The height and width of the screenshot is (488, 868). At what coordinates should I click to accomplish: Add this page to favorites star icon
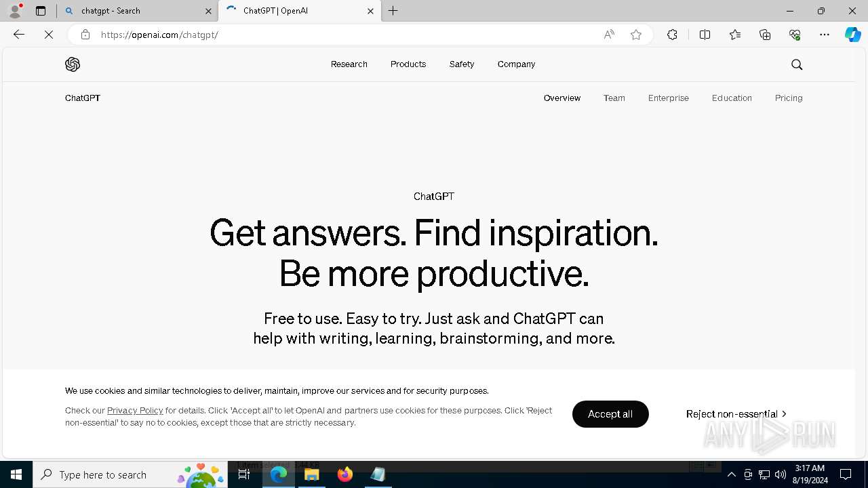coord(636,35)
